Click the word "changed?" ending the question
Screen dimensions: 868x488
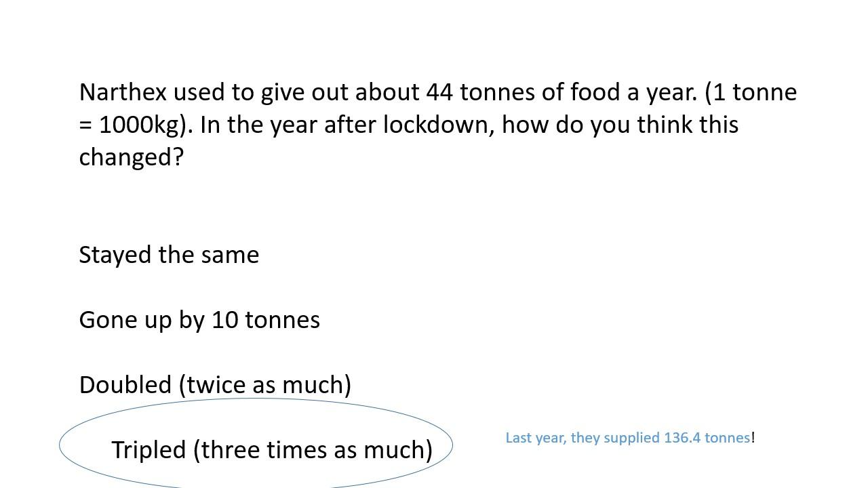[132, 157]
